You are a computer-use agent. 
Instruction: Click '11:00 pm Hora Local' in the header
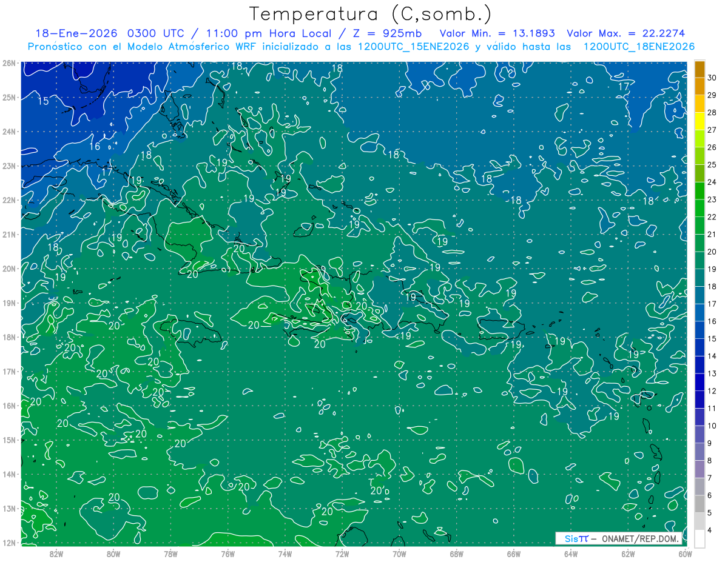point(269,33)
